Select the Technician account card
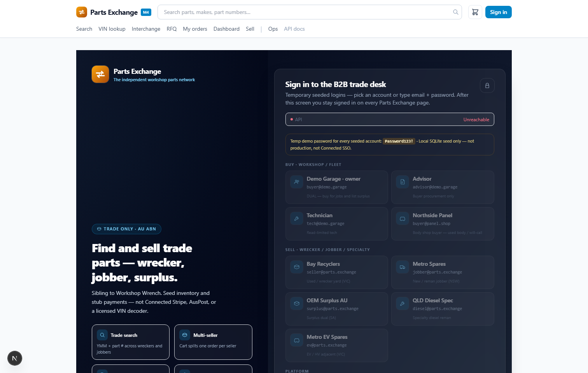This screenshot has width=588, height=373. 337,224
